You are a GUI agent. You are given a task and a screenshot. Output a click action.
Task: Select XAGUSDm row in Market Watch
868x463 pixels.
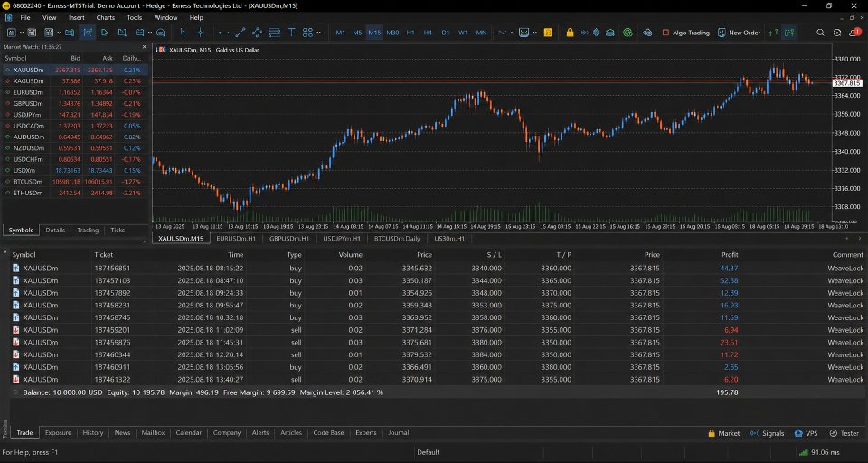(x=74, y=80)
